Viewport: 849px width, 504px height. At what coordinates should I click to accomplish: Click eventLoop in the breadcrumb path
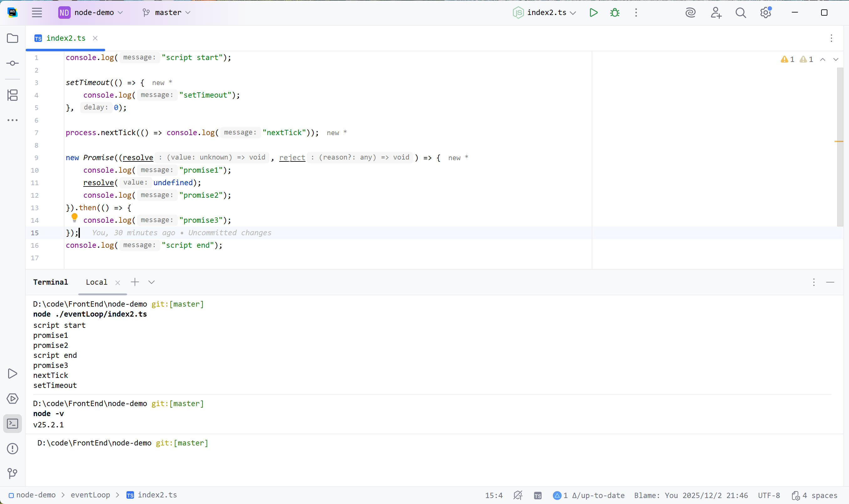tap(90, 495)
